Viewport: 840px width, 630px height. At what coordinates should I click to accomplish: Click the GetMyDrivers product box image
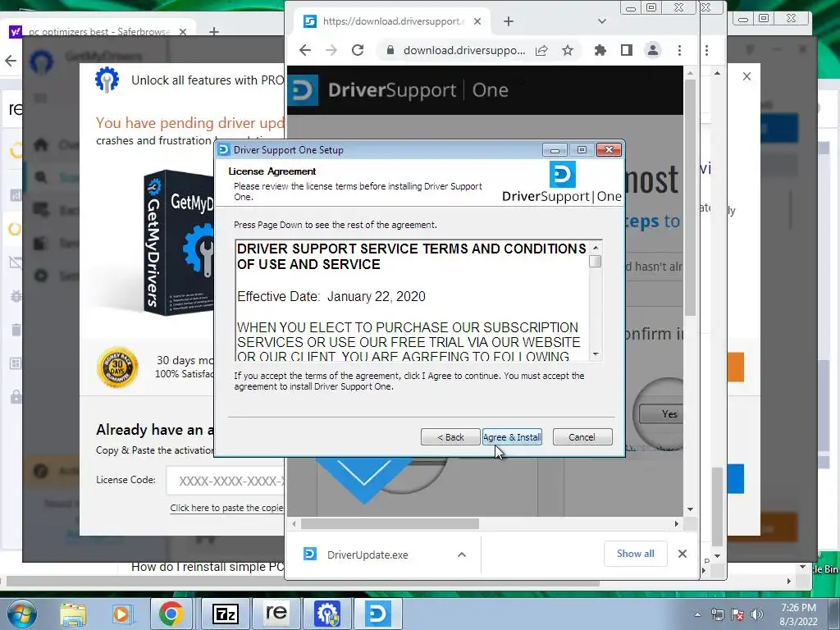tap(178, 242)
